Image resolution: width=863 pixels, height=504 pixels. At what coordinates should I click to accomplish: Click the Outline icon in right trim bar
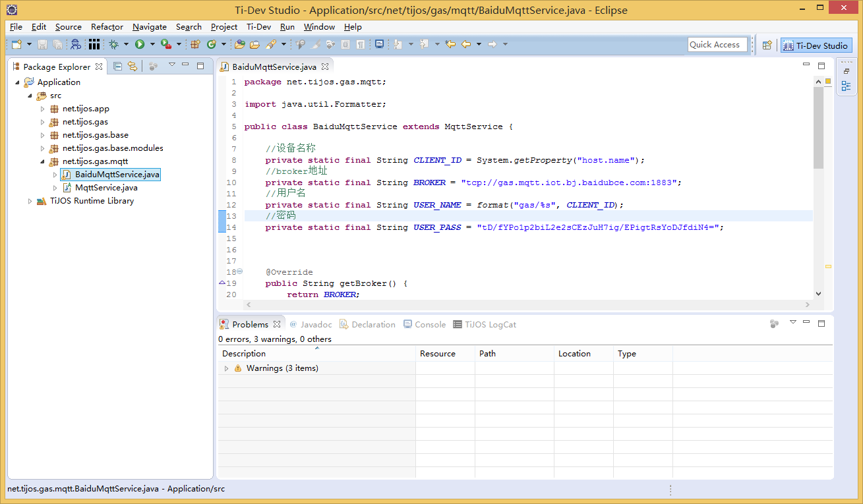tap(846, 86)
